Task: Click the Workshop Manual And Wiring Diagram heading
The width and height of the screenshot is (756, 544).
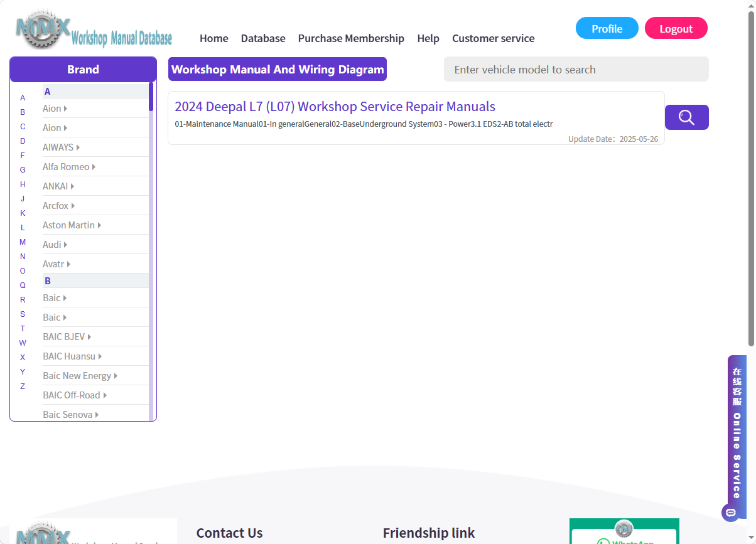Action: (x=278, y=69)
